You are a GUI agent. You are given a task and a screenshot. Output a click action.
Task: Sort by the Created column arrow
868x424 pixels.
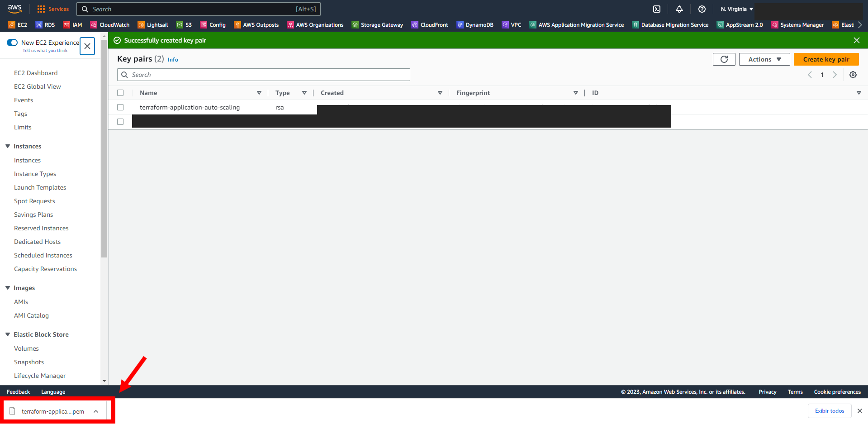click(440, 93)
